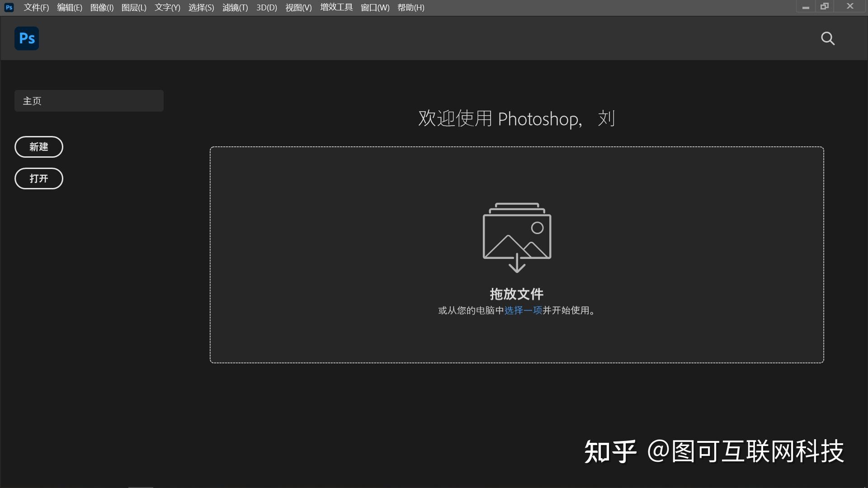This screenshot has height=488, width=868.
Task: Open the 文字(Y) menu
Action: pos(167,7)
